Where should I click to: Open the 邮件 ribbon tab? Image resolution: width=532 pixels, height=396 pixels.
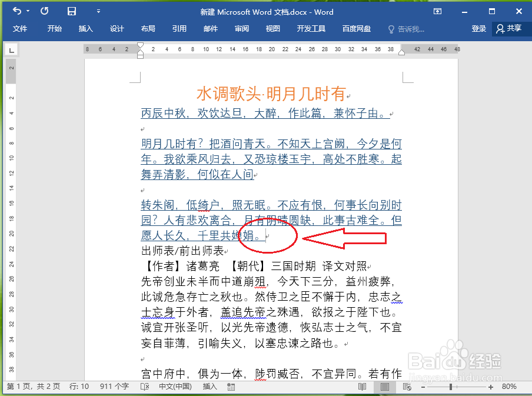click(210, 28)
